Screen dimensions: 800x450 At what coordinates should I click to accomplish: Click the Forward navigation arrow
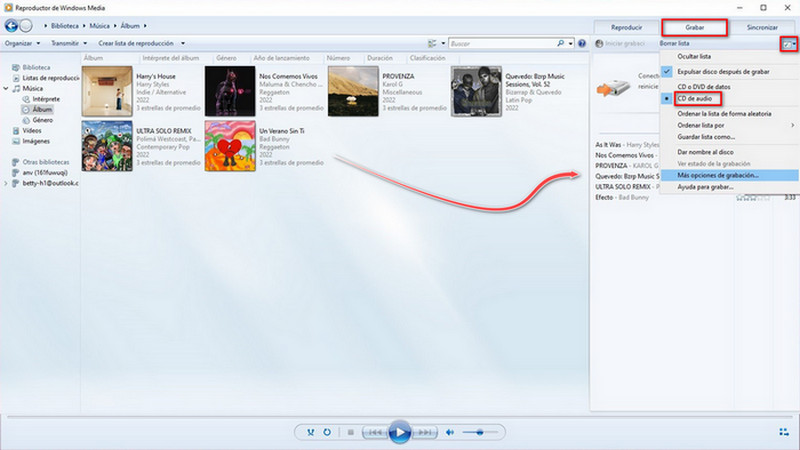pos(26,26)
